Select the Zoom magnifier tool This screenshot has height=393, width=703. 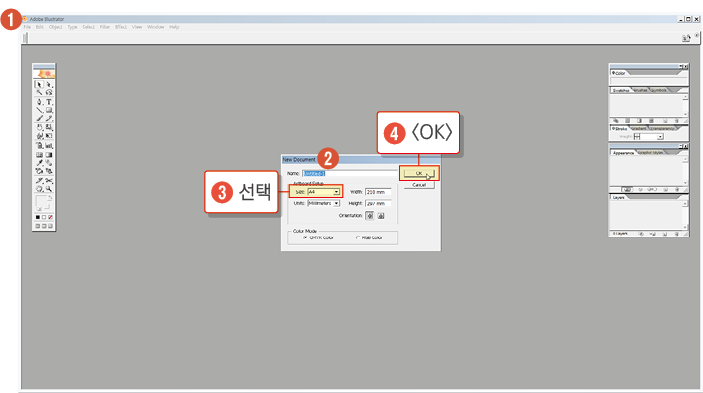[x=49, y=189]
